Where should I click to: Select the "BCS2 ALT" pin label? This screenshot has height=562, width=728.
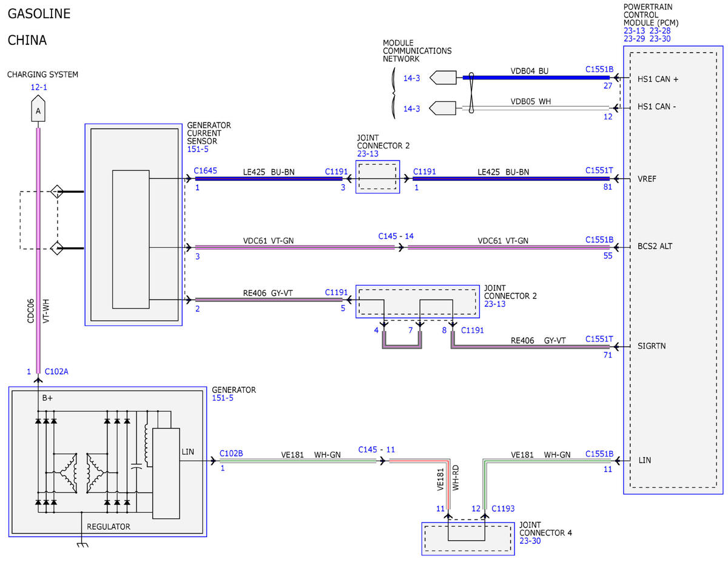[655, 246]
